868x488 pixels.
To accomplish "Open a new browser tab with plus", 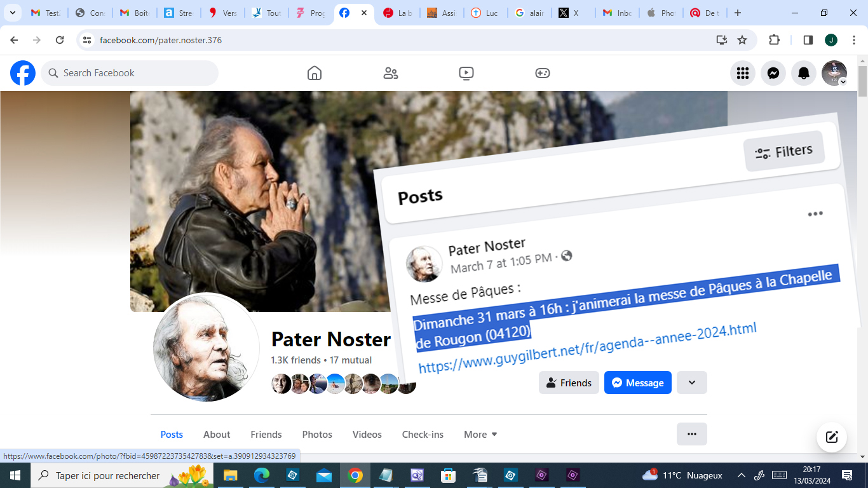I will tap(737, 13).
